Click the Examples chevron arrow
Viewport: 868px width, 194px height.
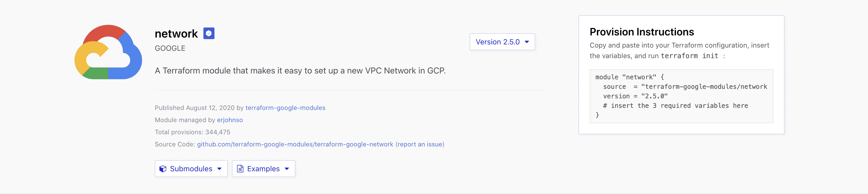click(287, 169)
